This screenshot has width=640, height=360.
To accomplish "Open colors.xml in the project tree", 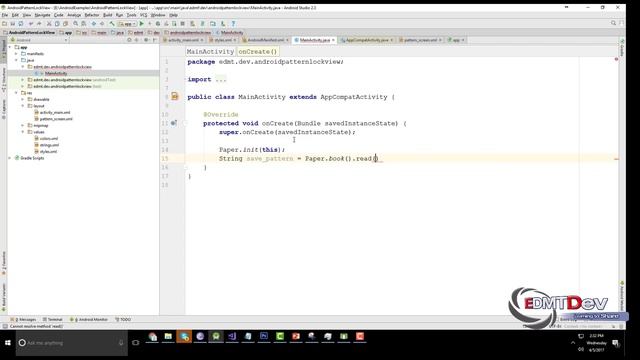I will pos(49,138).
